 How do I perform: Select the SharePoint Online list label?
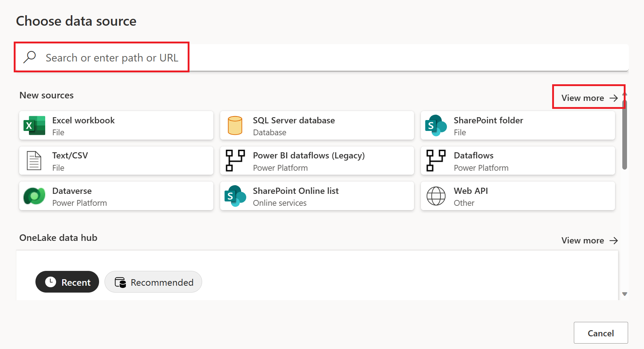(296, 191)
